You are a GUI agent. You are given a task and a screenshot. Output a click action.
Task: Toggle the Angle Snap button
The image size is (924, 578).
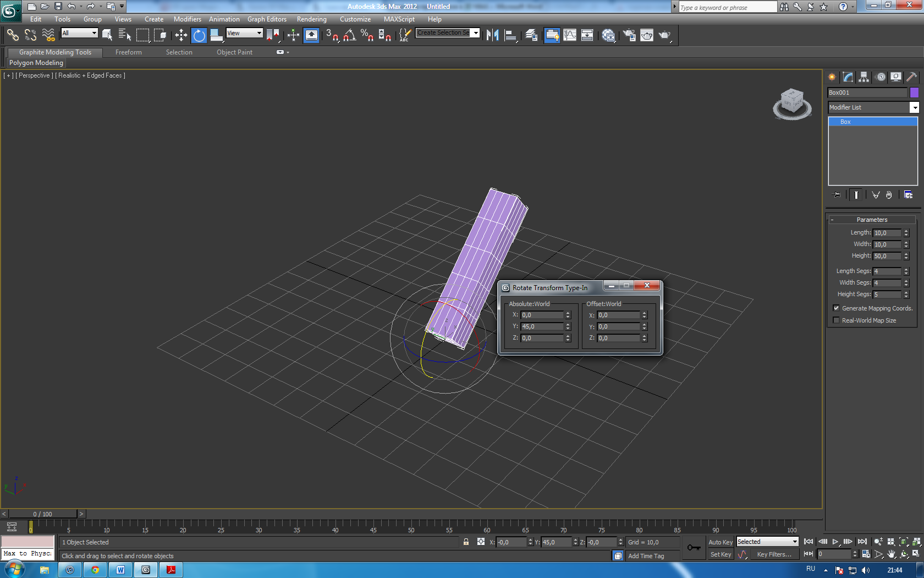(349, 35)
